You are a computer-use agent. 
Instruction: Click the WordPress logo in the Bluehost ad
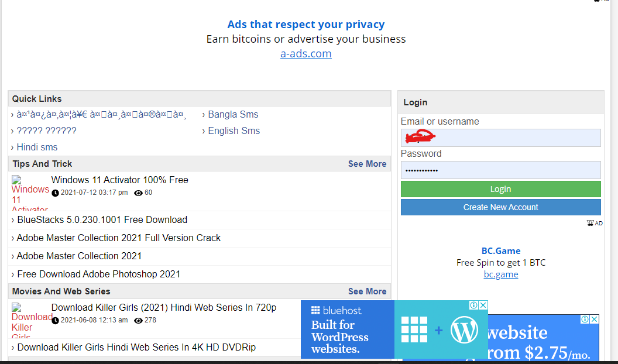(x=464, y=330)
